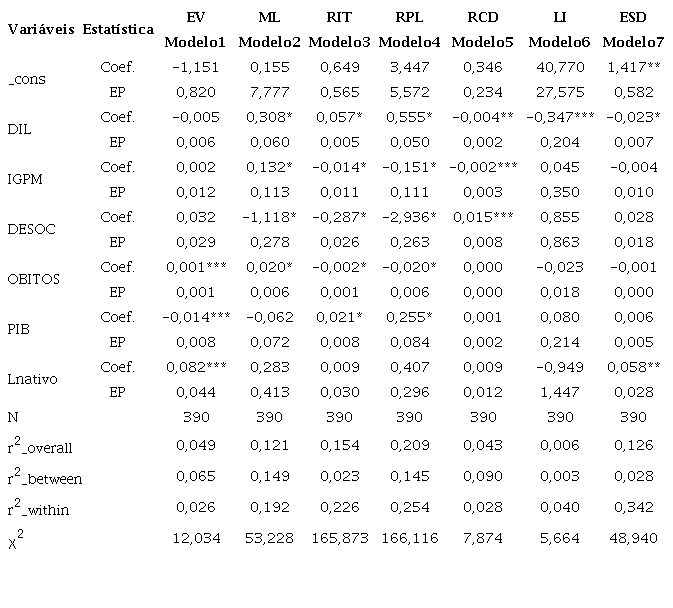Click the ESD column header
This screenshot has height=608, width=673.
(x=630, y=18)
